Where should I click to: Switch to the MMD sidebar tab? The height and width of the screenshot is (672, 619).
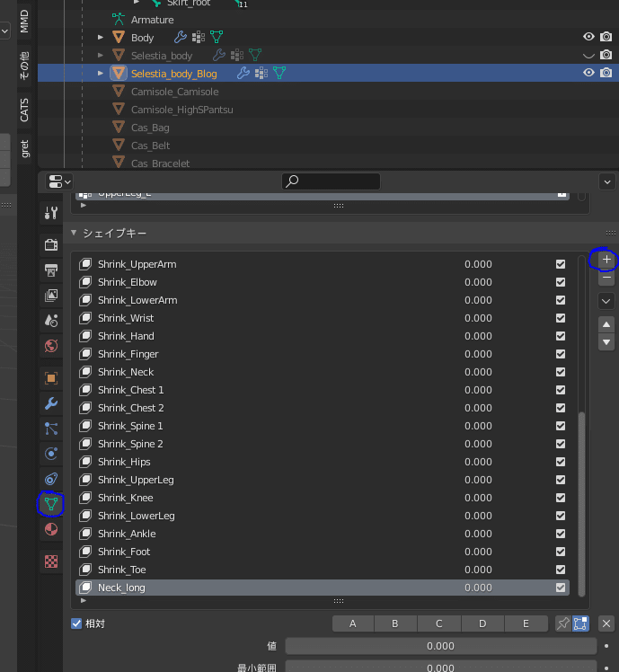[x=24, y=22]
